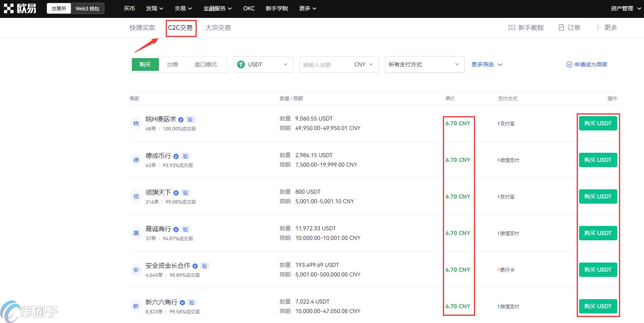The height and width of the screenshot is (323, 644).
Task: Switch to Web3 钱包 mode
Action: (x=87, y=8)
